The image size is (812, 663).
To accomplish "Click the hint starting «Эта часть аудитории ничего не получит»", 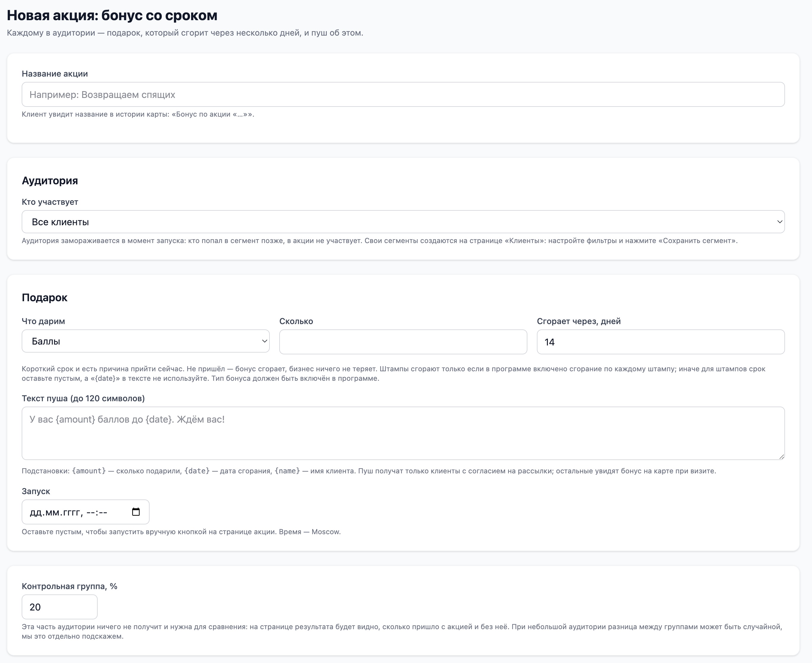I will (402, 631).
